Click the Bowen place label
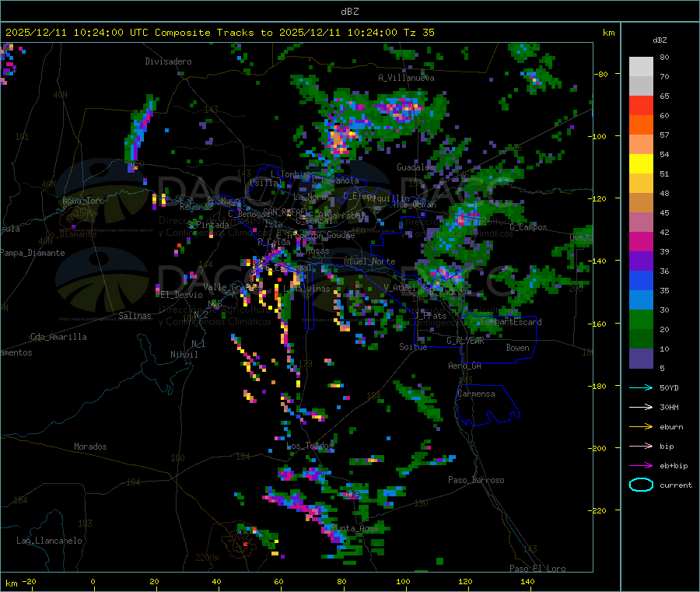Viewport: 700px width, 592px height. point(517,348)
